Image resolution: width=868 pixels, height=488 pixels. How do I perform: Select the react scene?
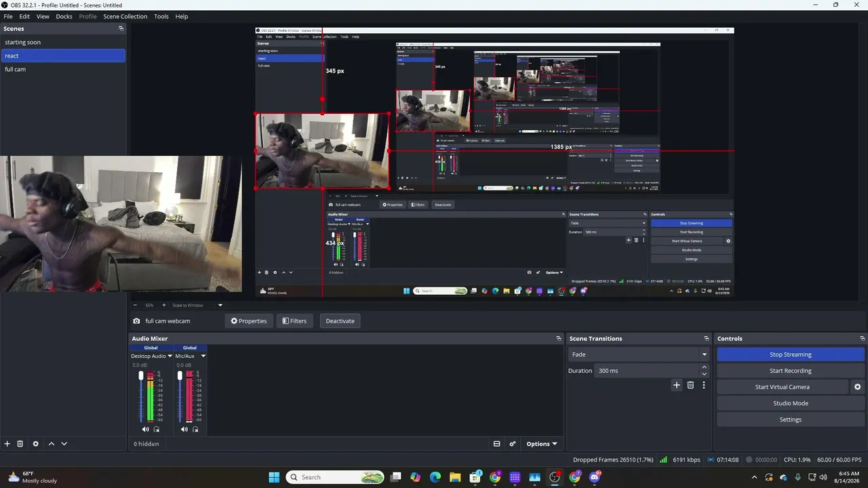[x=63, y=56]
